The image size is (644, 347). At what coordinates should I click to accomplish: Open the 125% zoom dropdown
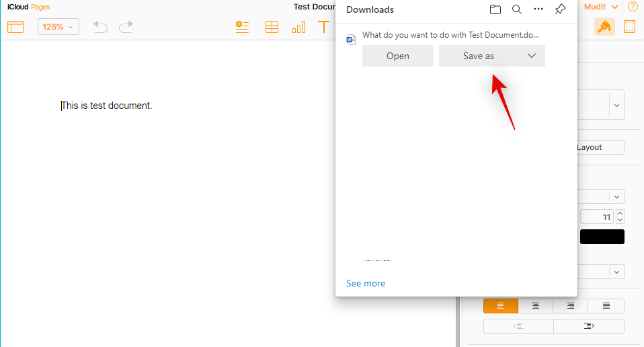58,27
